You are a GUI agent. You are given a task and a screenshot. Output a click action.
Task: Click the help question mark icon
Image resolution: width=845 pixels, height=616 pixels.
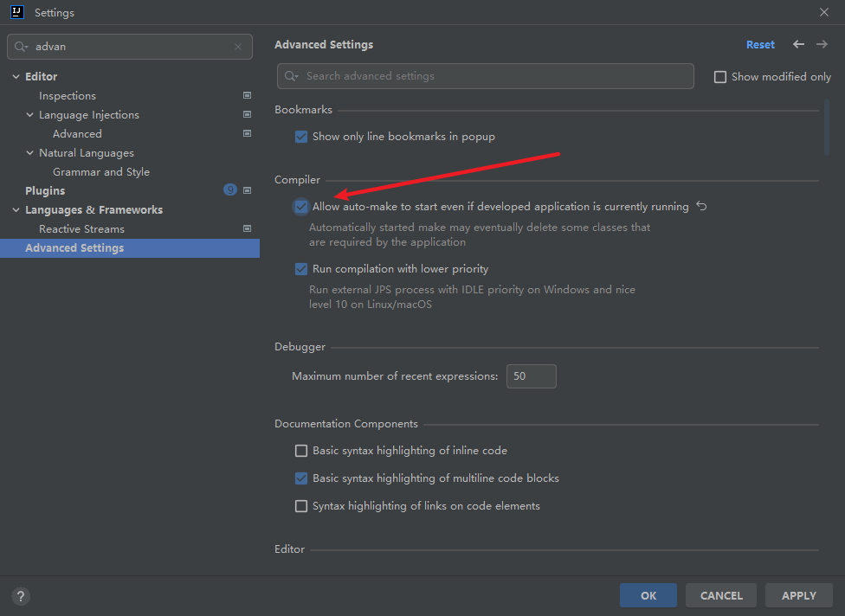click(21, 595)
